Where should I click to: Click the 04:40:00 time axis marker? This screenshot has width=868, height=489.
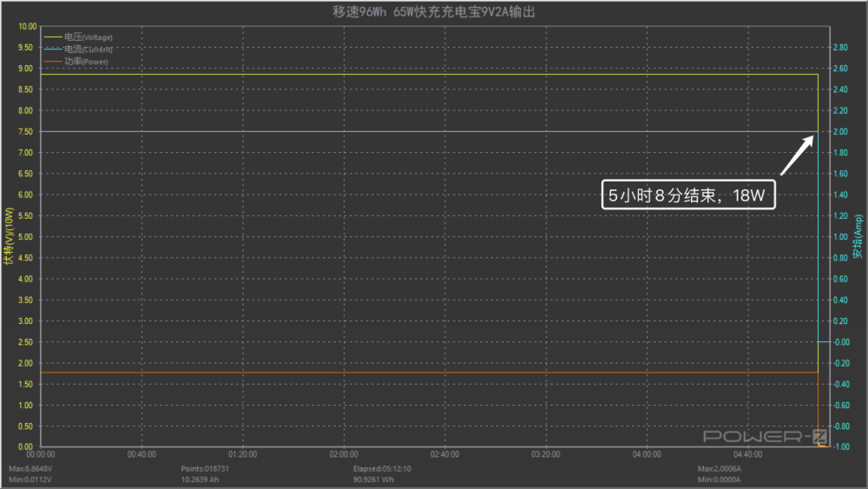pyautogui.click(x=748, y=454)
